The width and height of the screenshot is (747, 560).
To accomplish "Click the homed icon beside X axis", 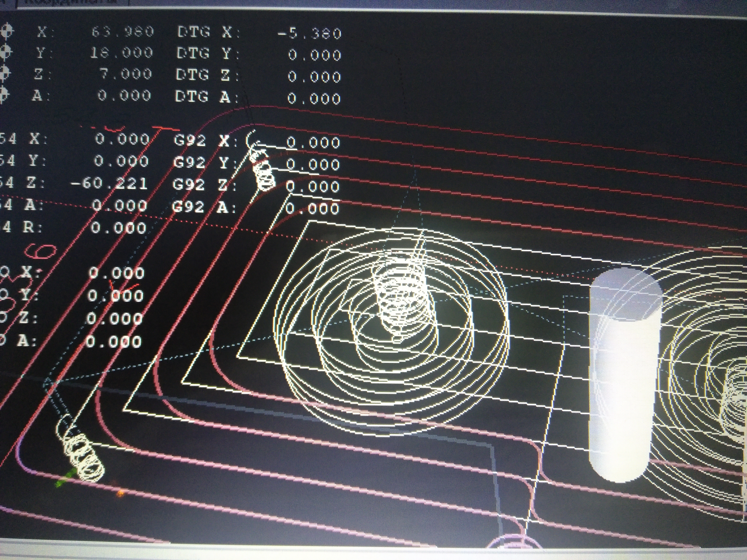I will click(7, 31).
